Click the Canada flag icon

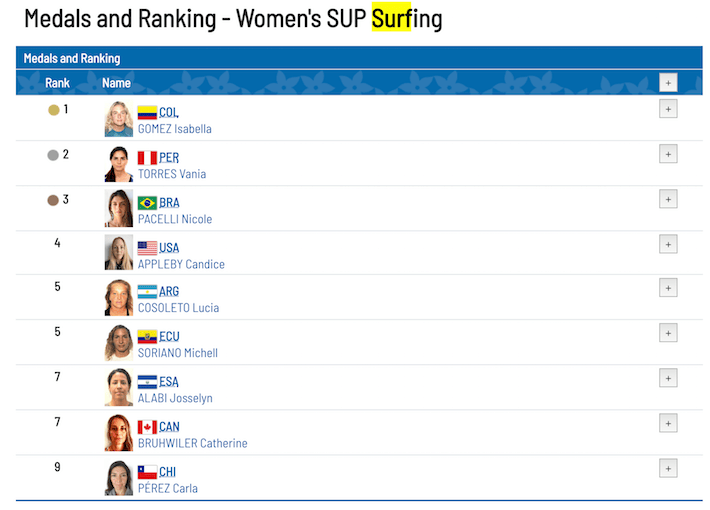147,427
